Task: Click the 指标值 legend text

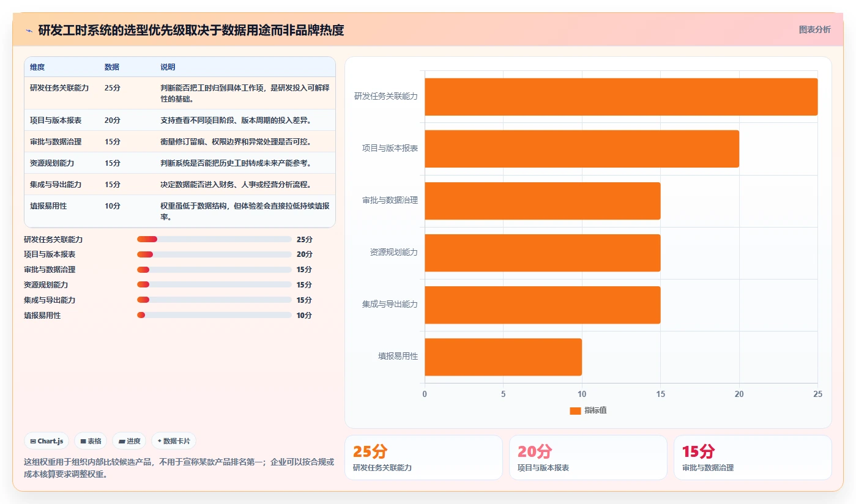Action: [595, 411]
